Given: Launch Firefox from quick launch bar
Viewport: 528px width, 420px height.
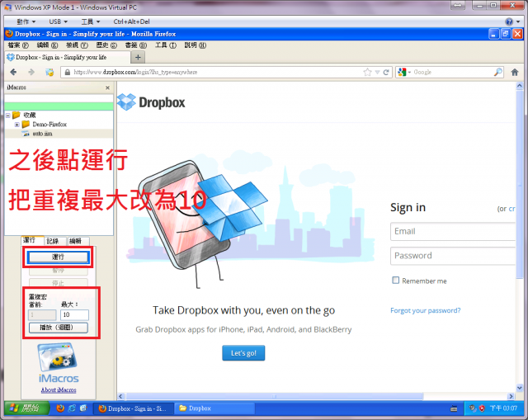Looking at the screenshot, I should [60, 408].
